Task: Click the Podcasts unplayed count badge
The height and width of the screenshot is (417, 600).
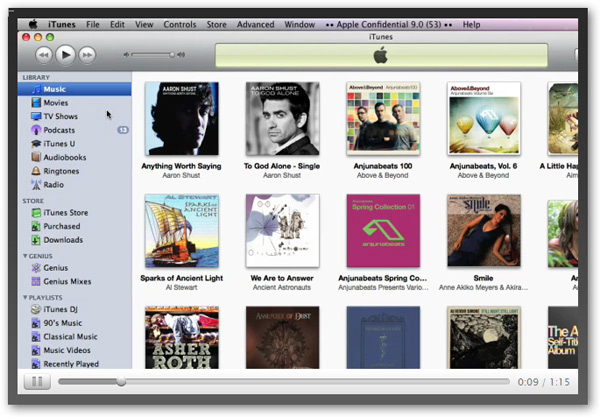Action: [x=123, y=130]
